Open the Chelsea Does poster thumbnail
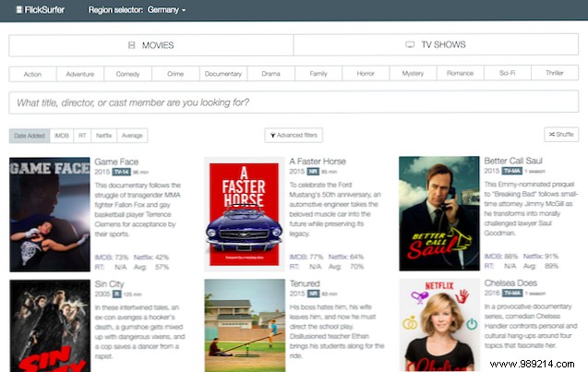 point(439,325)
